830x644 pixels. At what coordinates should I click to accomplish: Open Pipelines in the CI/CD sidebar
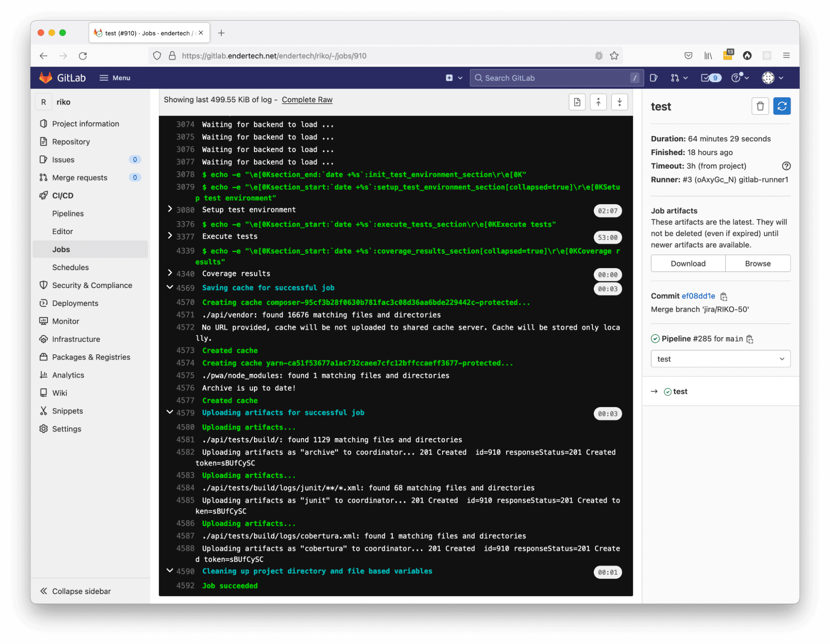click(68, 213)
